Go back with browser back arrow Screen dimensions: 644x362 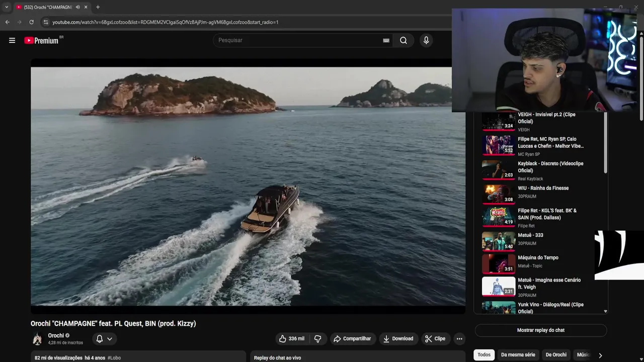coord(7,22)
